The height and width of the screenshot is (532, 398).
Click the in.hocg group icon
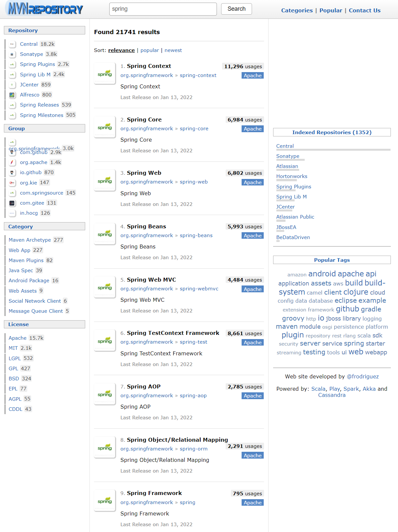(x=12, y=213)
